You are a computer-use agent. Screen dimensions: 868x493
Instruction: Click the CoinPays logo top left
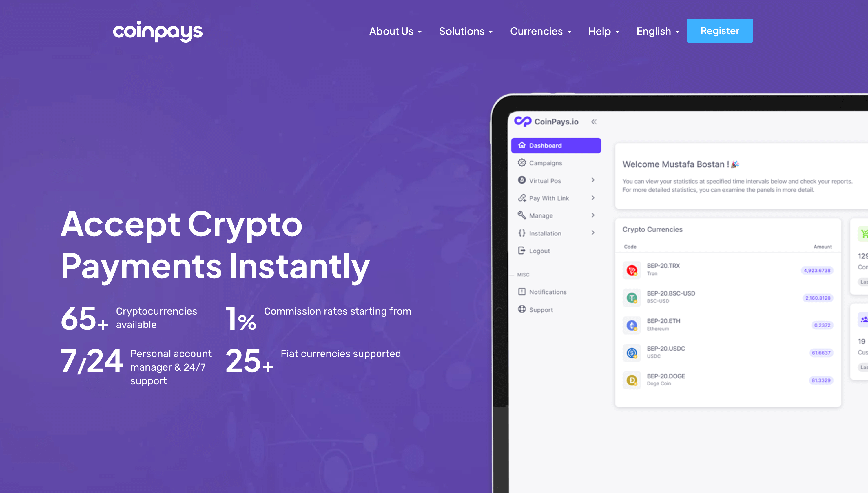157,31
